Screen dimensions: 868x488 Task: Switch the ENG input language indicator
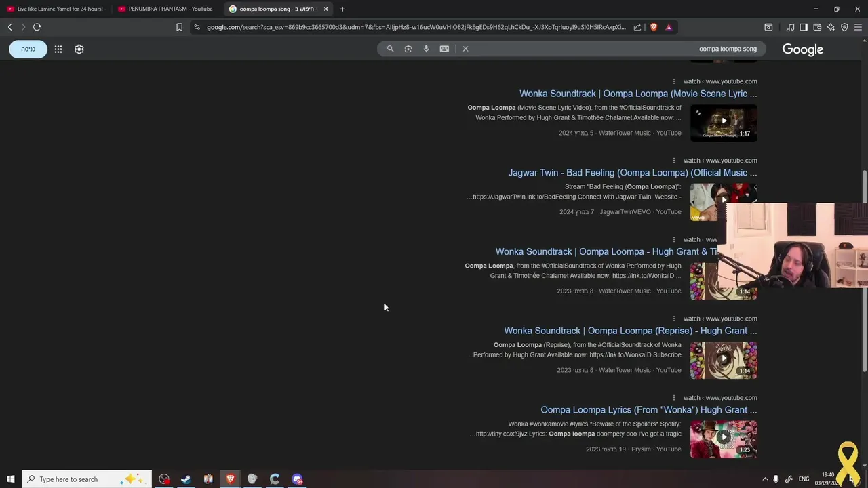804,479
